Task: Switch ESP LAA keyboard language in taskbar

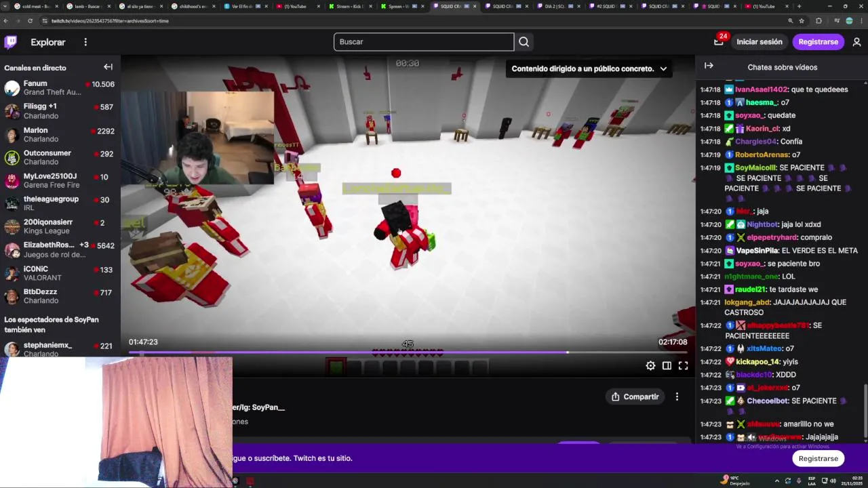Action: coord(812,481)
